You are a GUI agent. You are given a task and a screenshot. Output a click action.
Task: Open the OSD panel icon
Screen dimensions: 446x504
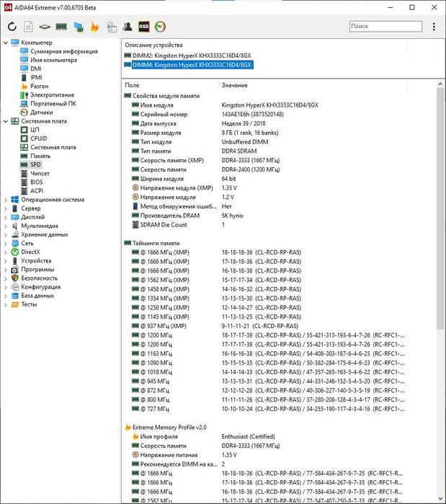pyautogui.click(x=143, y=27)
